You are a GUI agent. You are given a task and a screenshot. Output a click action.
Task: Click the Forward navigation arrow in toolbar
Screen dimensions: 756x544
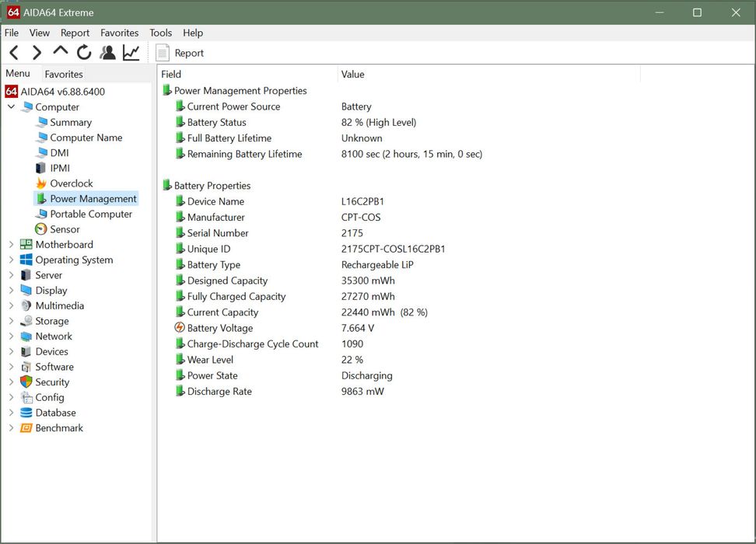37,53
